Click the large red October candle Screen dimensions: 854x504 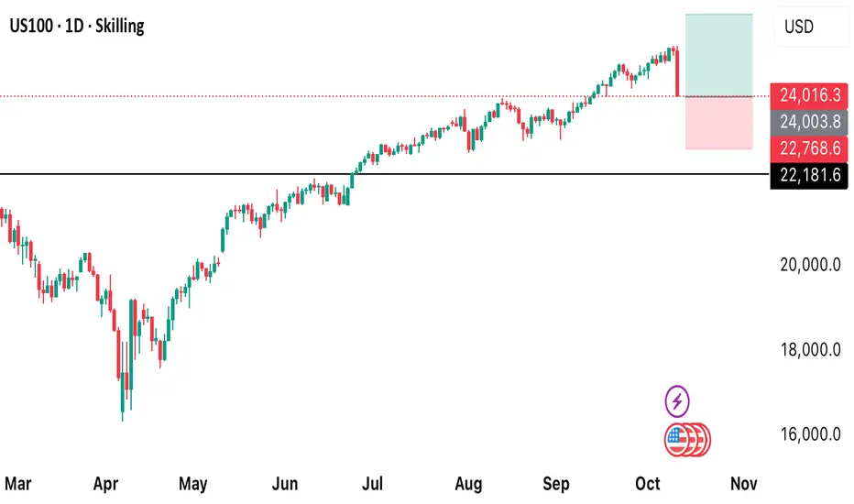(x=677, y=73)
